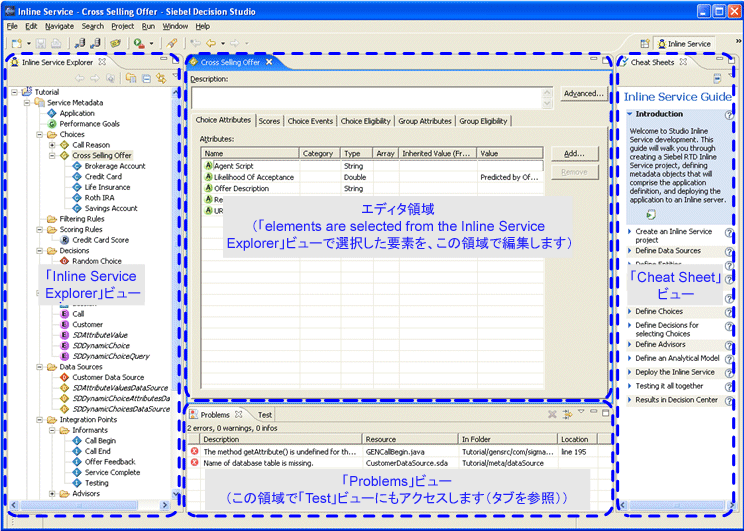The image size is (744, 531).
Task: Click the Last Edit Location arrow icon
Action: pyautogui.click(x=195, y=44)
